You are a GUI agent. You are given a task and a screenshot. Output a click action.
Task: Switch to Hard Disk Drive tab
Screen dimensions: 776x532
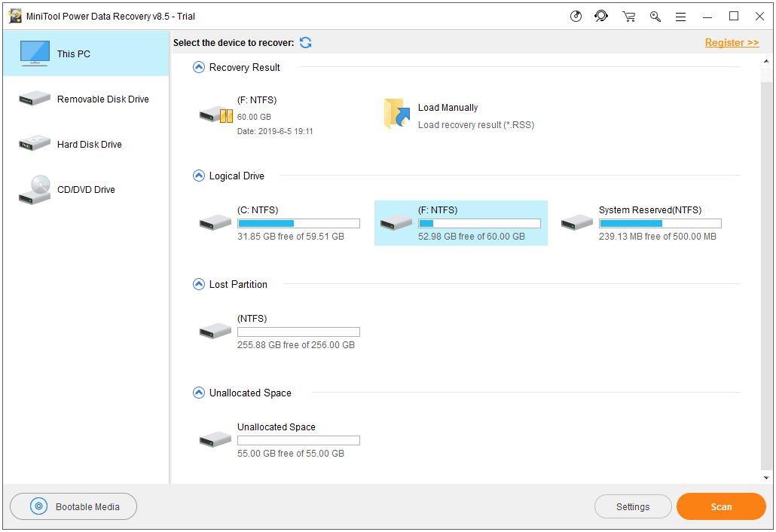[86, 144]
